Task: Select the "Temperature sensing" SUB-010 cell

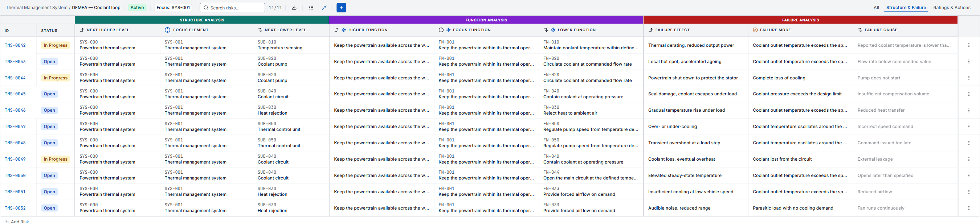Action: click(x=291, y=45)
